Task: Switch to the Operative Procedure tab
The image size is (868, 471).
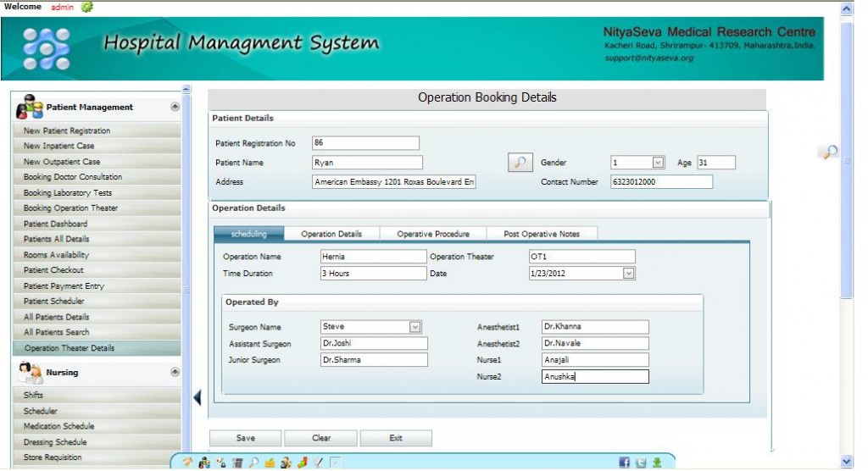Action: 433,234
